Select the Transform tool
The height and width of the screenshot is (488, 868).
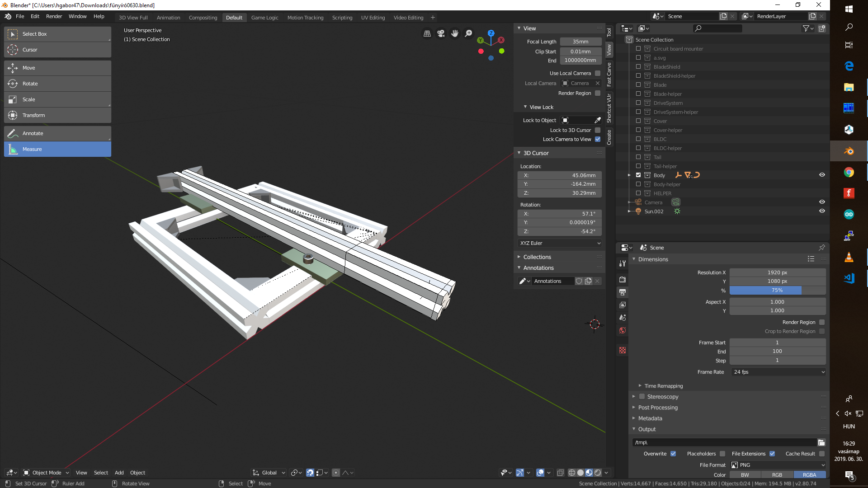57,115
